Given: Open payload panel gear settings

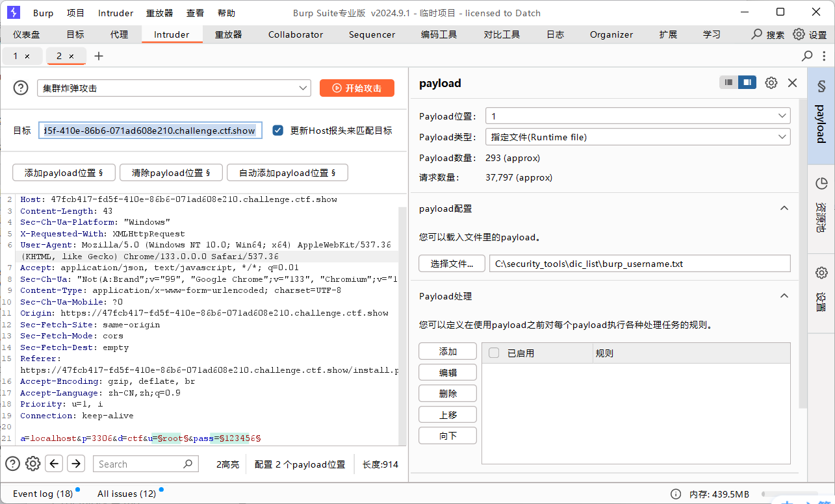Looking at the screenshot, I should pos(771,82).
